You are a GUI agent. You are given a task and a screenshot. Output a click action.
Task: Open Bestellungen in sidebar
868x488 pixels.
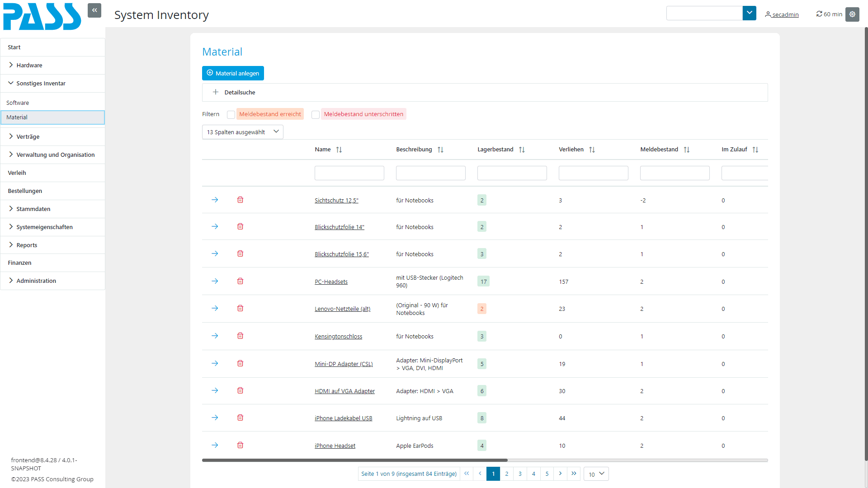tap(52, 191)
